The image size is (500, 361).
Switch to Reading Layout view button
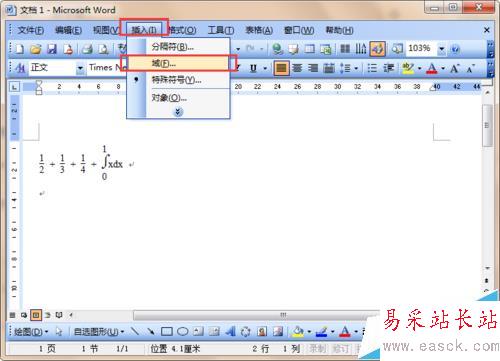tap(59, 315)
